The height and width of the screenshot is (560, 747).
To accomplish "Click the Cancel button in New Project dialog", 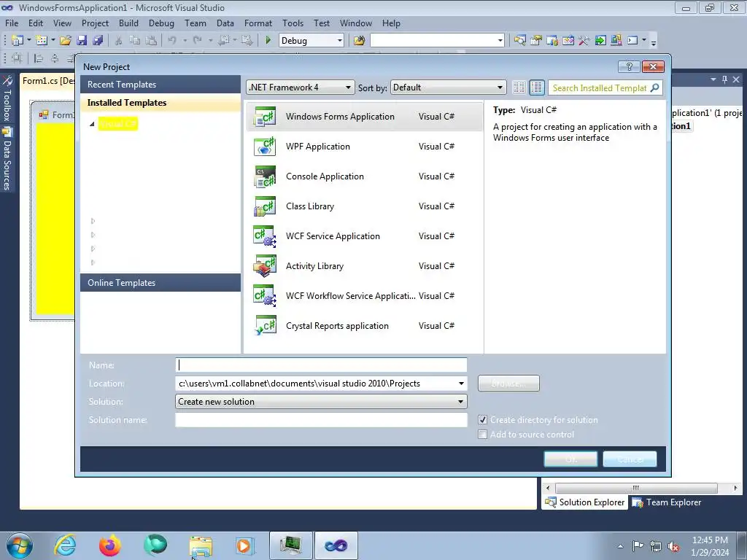I will click(630, 459).
